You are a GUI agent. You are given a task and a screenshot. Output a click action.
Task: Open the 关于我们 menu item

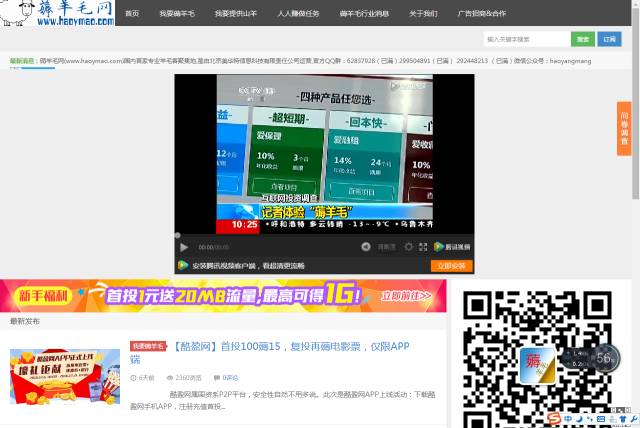click(423, 13)
